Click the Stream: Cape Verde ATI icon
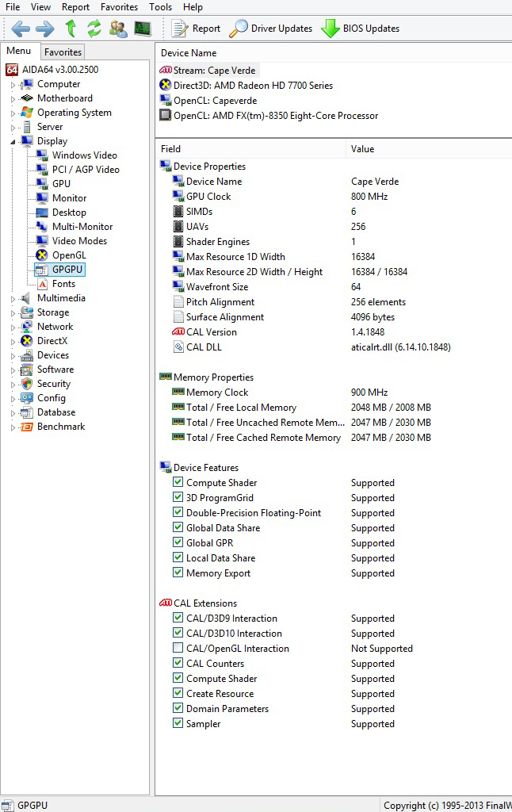512x812 pixels. tap(166, 70)
